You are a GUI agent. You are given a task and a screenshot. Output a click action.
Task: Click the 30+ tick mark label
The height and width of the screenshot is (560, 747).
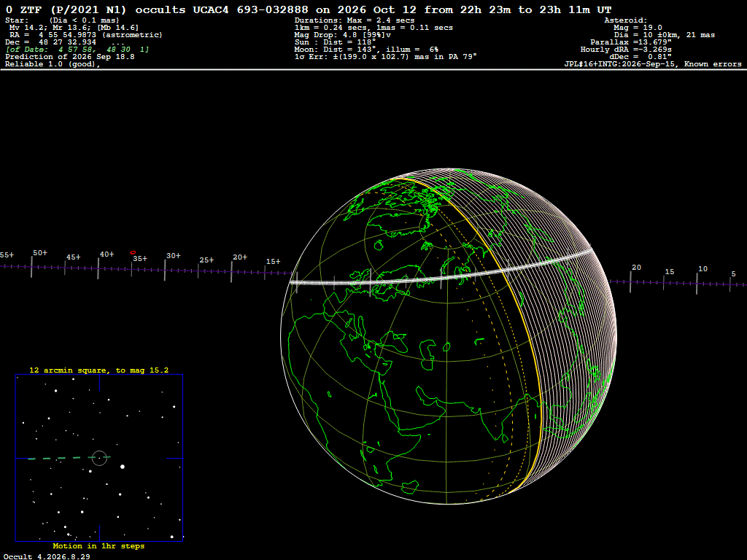pos(174,256)
